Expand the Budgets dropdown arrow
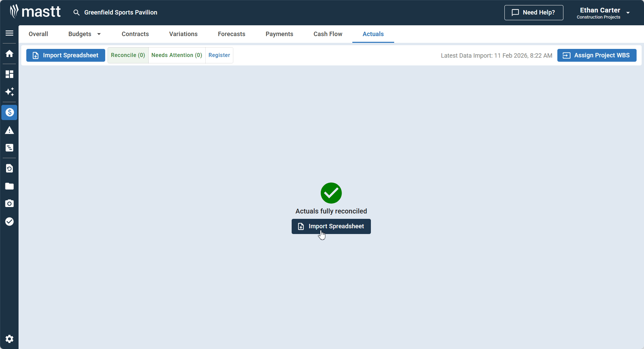644x349 pixels. point(99,34)
